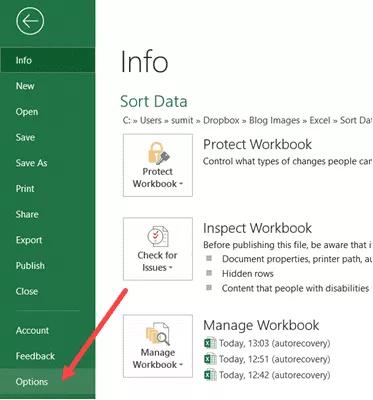
Task: Open the Account page
Action: point(48,330)
